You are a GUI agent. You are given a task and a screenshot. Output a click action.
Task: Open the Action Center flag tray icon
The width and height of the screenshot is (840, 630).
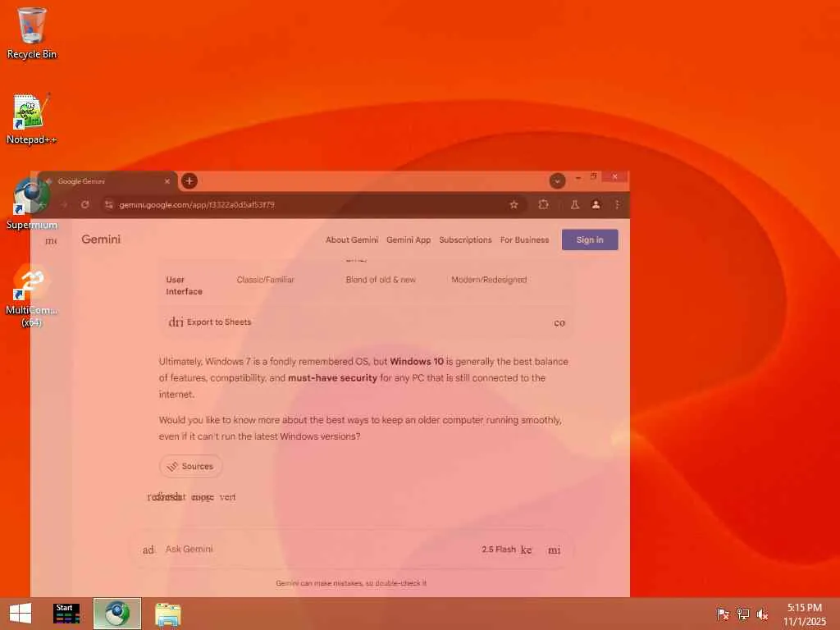tap(723, 614)
